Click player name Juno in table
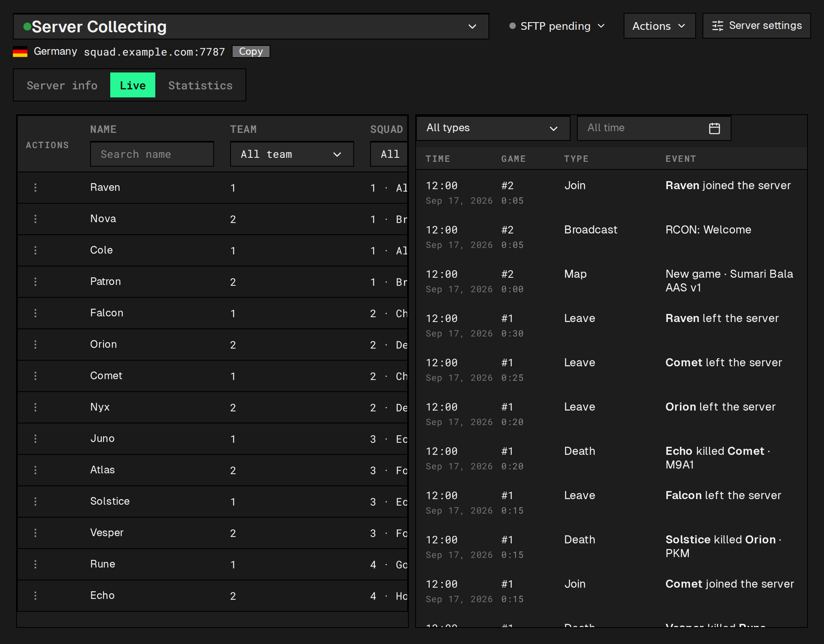Screen dimensions: 824x644 (x=102, y=439)
